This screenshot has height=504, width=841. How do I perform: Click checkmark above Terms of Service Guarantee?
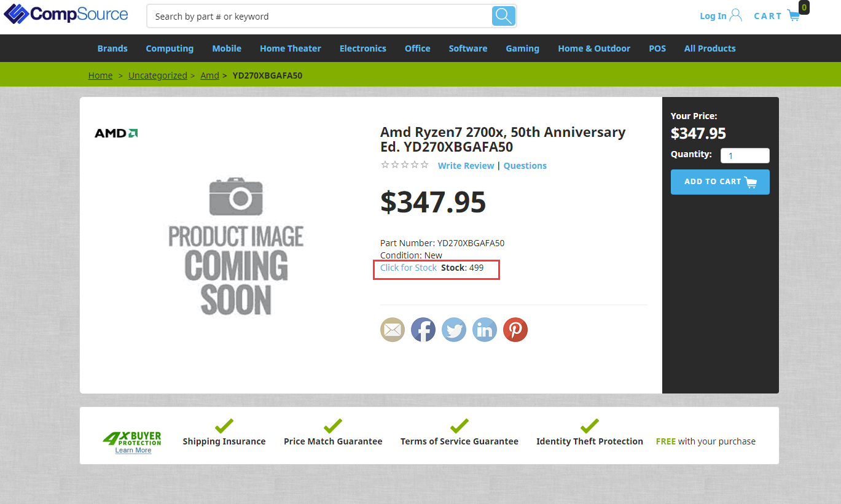tap(460, 425)
